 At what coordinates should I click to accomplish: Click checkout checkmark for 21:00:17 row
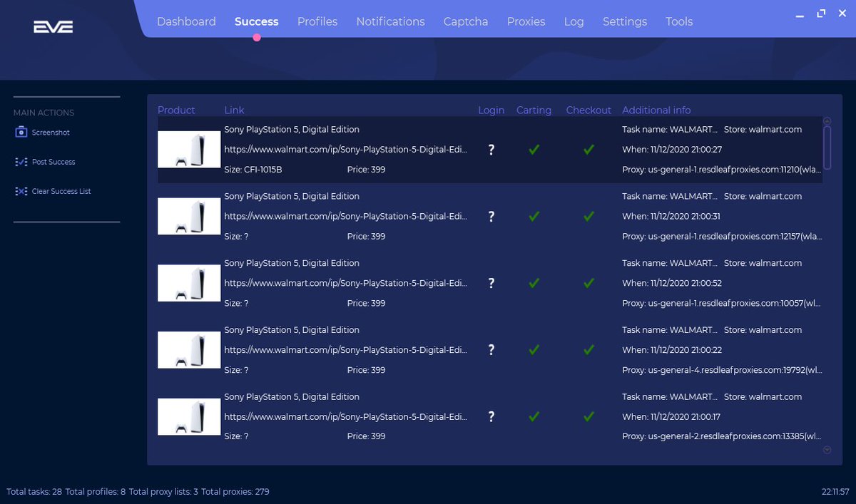click(x=588, y=416)
